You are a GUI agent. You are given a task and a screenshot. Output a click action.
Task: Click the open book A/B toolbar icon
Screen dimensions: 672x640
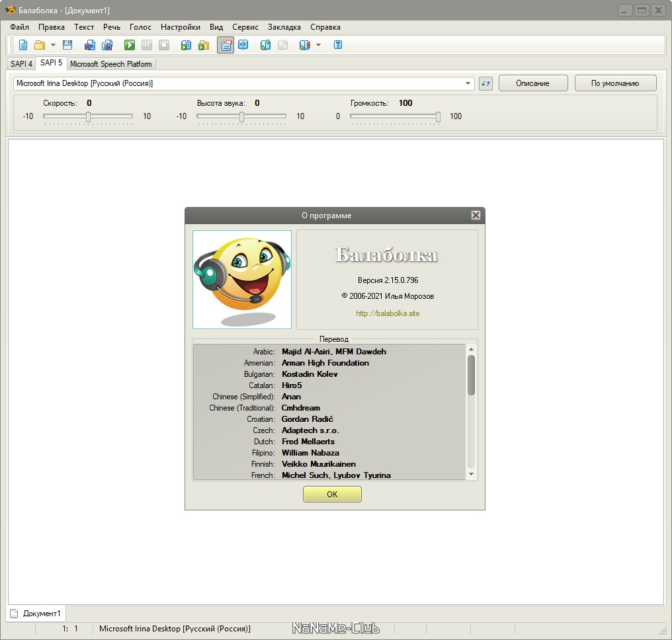coord(243,45)
